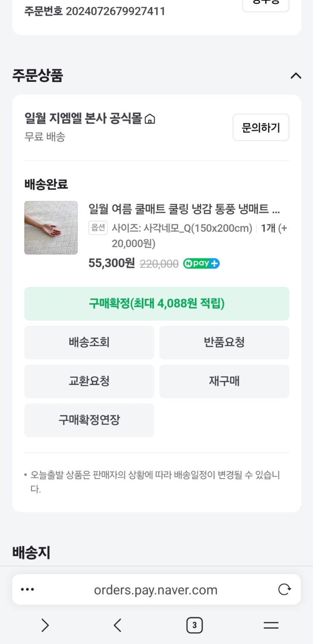
Task: Tap the browser back arrow icon
Action: pos(118,625)
